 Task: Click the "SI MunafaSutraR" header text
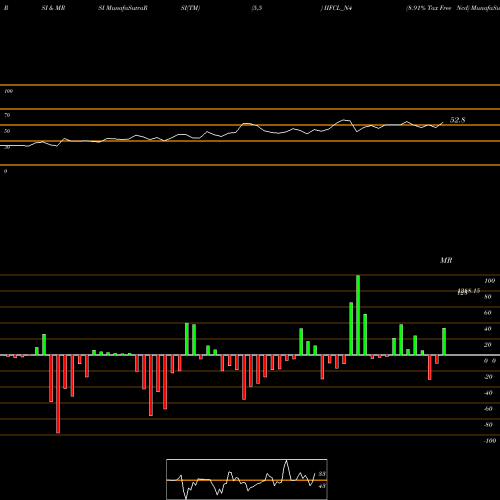(x=123, y=8)
